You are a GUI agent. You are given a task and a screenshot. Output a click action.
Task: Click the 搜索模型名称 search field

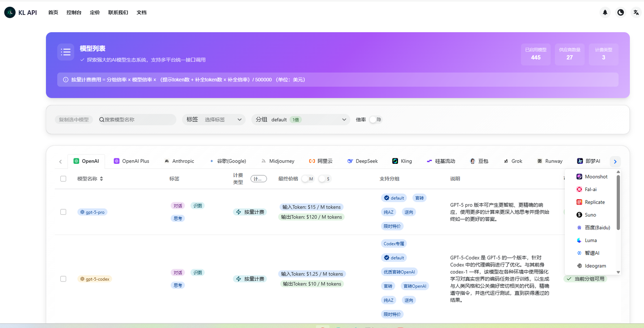pos(136,119)
